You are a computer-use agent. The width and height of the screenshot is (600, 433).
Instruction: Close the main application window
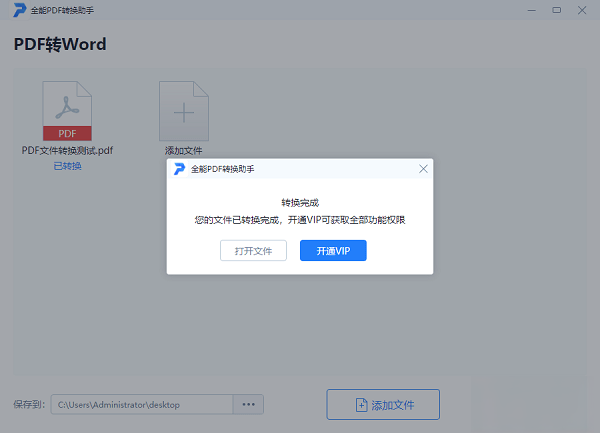pos(582,10)
